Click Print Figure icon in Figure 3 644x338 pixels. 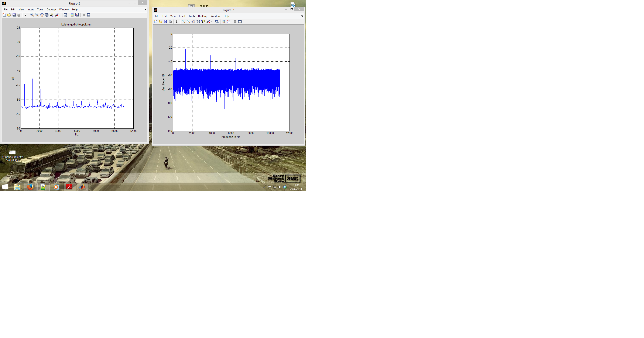coord(19,15)
